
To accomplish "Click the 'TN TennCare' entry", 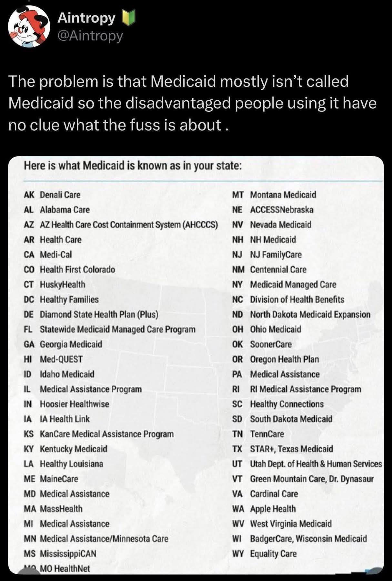I will [258, 434].
